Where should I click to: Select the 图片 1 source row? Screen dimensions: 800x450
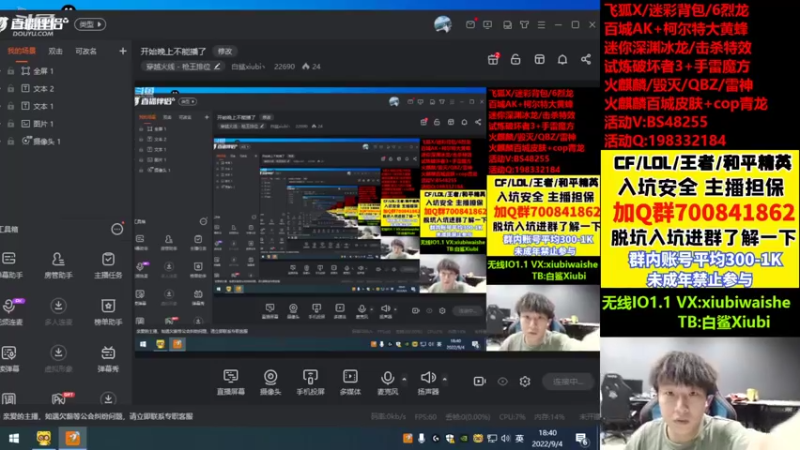coord(65,123)
